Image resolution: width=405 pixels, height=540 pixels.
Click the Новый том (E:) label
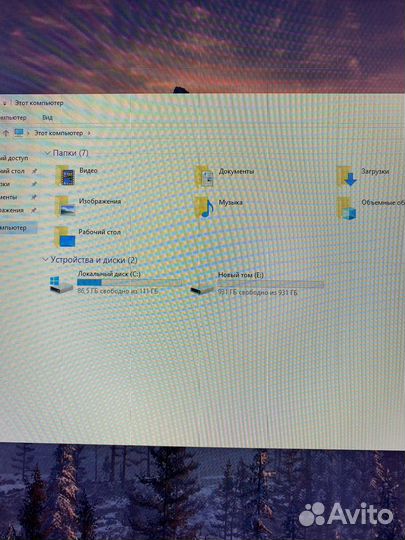(x=241, y=275)
